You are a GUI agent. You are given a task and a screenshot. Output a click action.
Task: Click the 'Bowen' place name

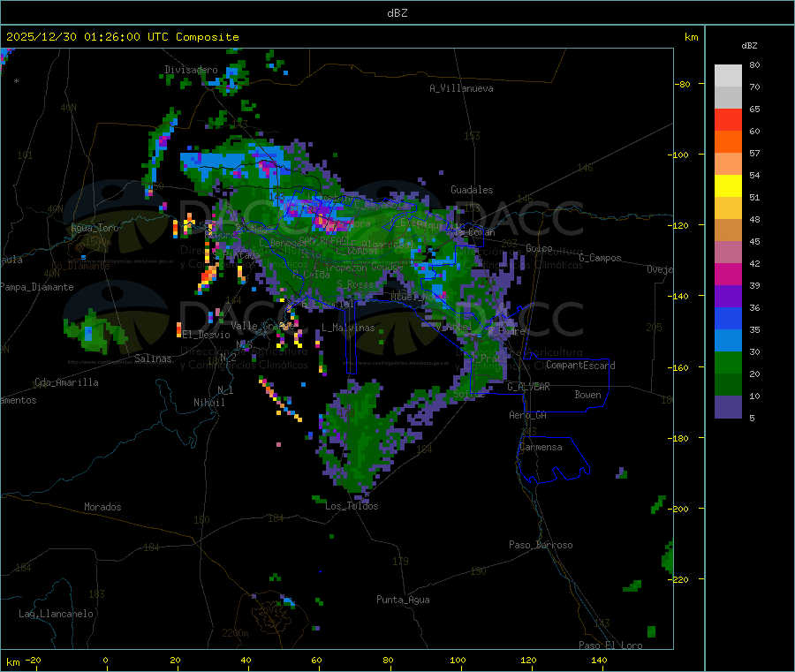(588, 395)
